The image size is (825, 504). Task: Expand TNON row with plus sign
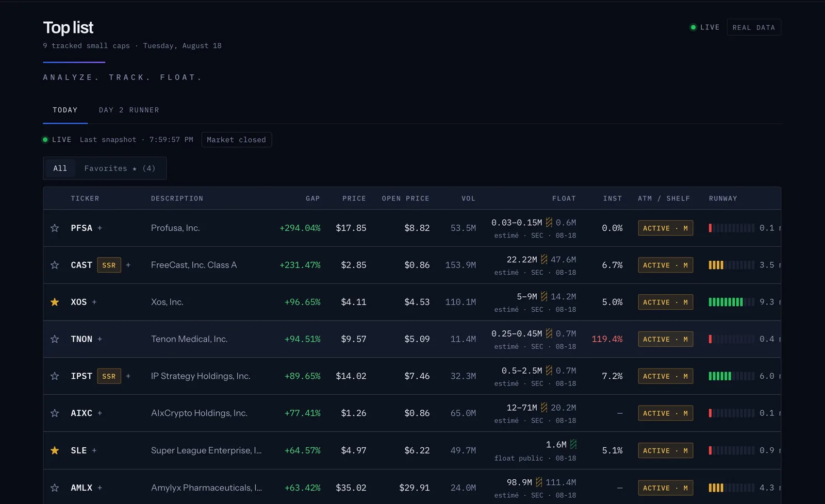[100, 339]
